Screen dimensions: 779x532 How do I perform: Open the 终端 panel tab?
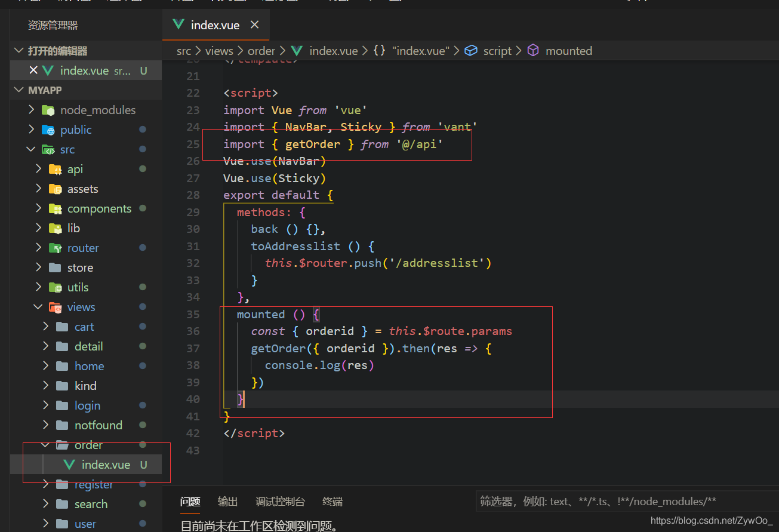coord(332,502)
